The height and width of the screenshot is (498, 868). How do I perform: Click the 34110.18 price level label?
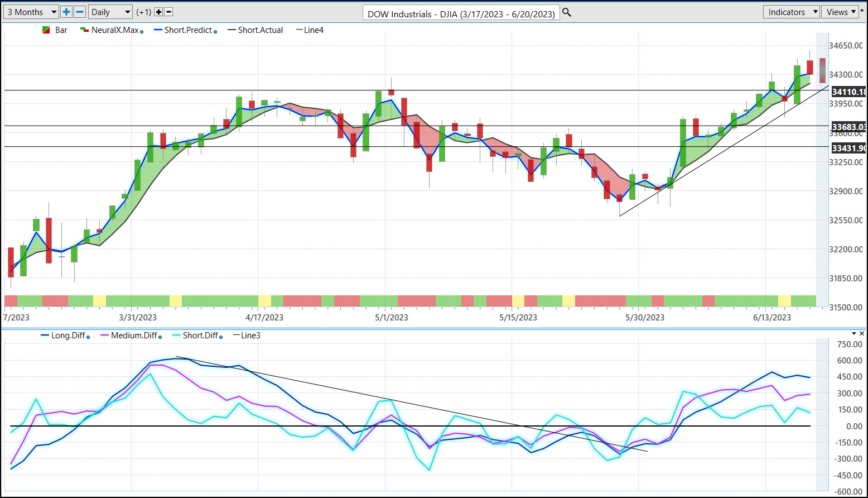tap(848, 92)
